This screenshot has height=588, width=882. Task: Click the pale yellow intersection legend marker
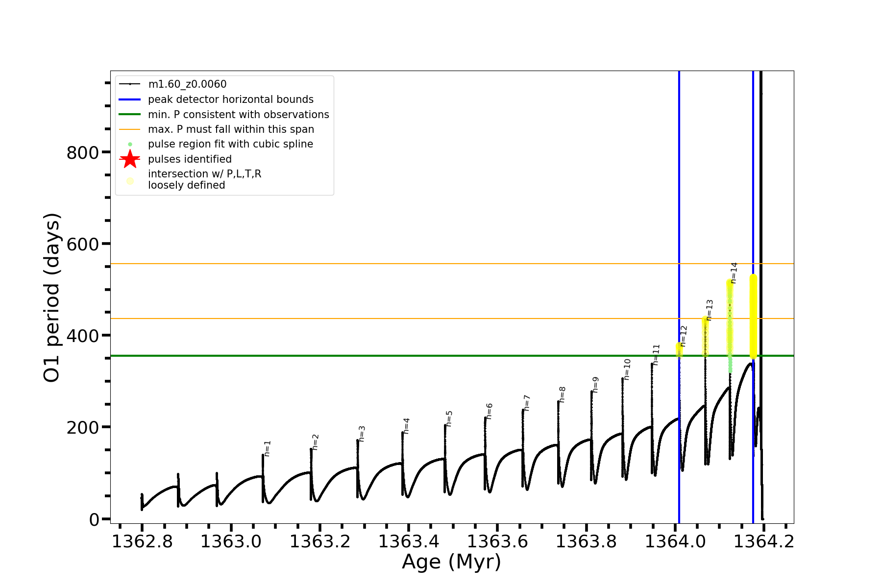130,181
